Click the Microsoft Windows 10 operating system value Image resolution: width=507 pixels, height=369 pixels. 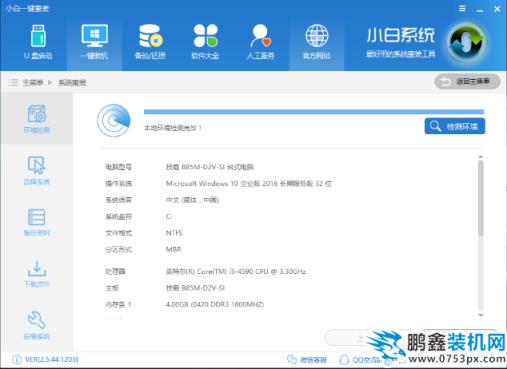click(x=249, y=183)
